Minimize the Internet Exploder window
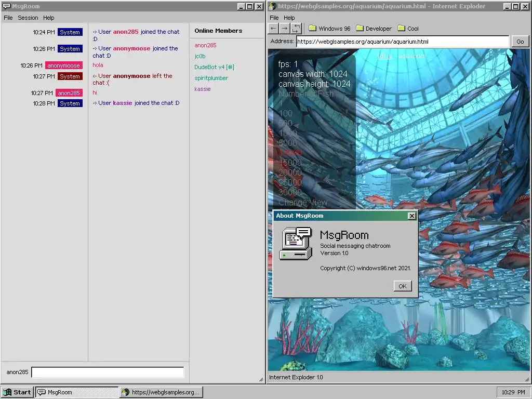Viewport: 532px width, 399px height. (x=507, y=6)
